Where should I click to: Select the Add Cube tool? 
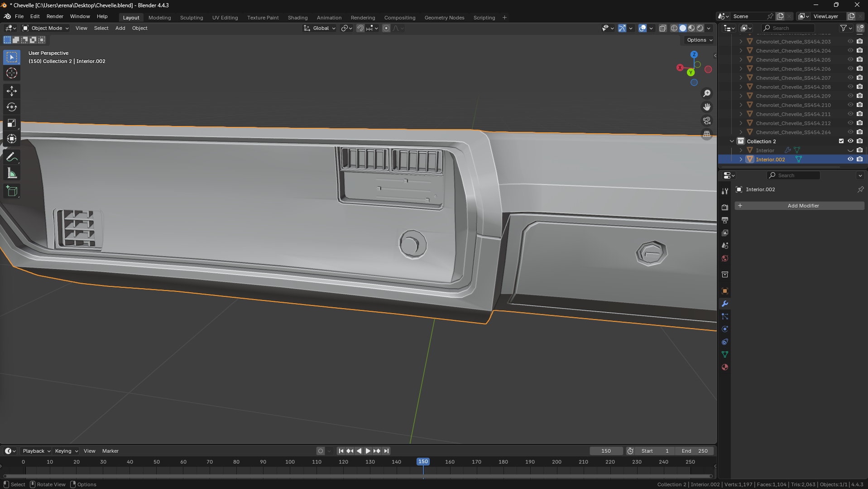[x=12, y=191]
